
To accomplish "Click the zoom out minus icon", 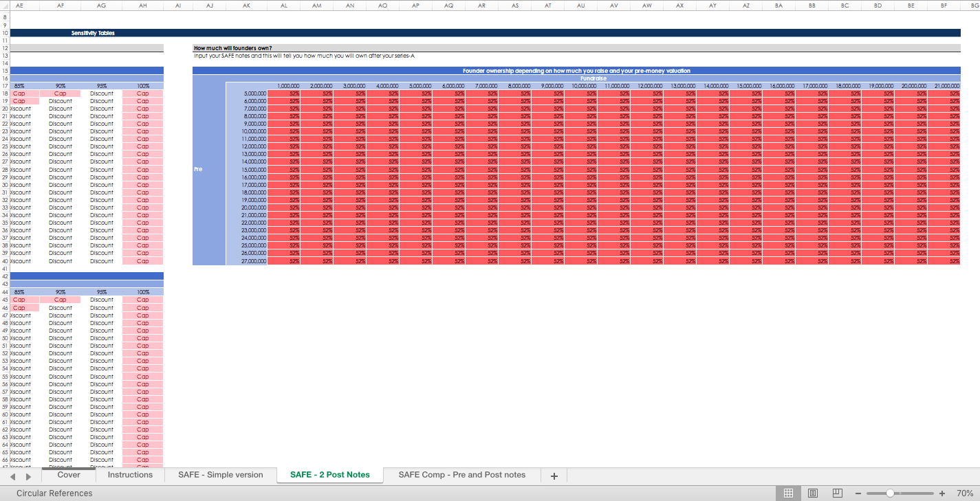I will pyautogui.click(x=858, y=493).
